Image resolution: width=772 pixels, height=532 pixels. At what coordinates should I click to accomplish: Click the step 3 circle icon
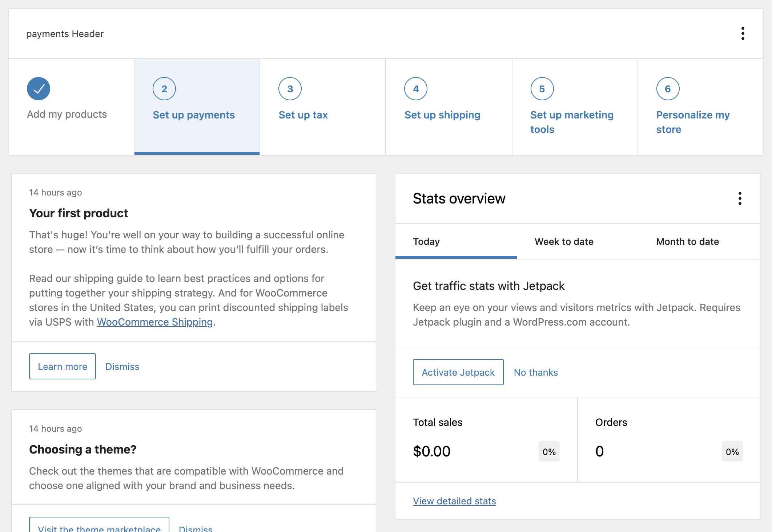(x=290, y=89)
